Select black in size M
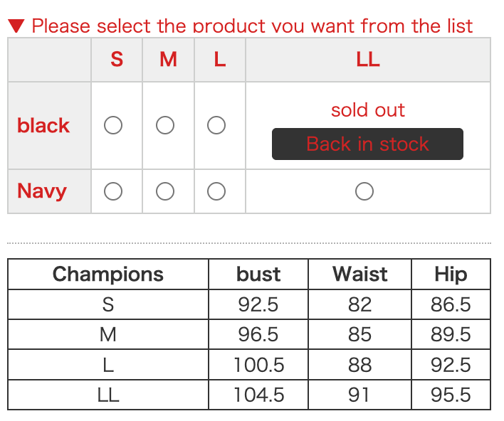The height and width of the screenshot is (421, 504). coord(165,126)
